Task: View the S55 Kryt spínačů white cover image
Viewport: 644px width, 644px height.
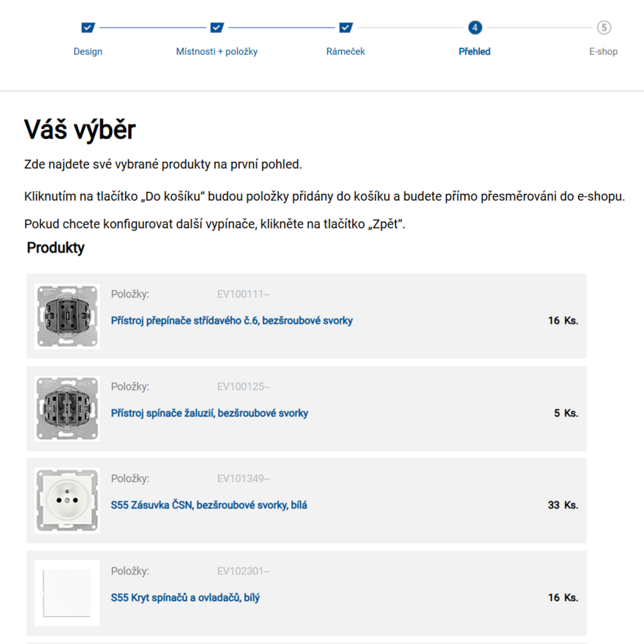Action: [x=67, y=593]
